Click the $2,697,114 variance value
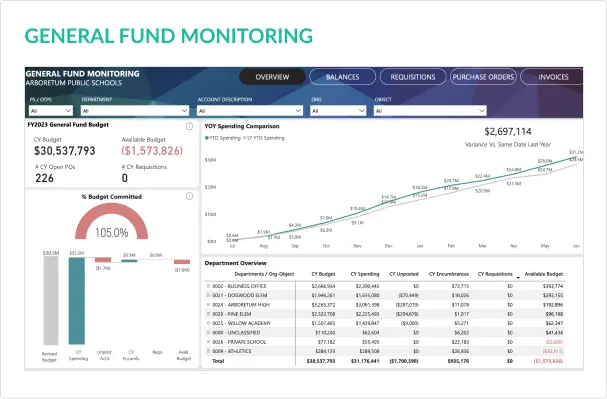 tap(508, 132)
